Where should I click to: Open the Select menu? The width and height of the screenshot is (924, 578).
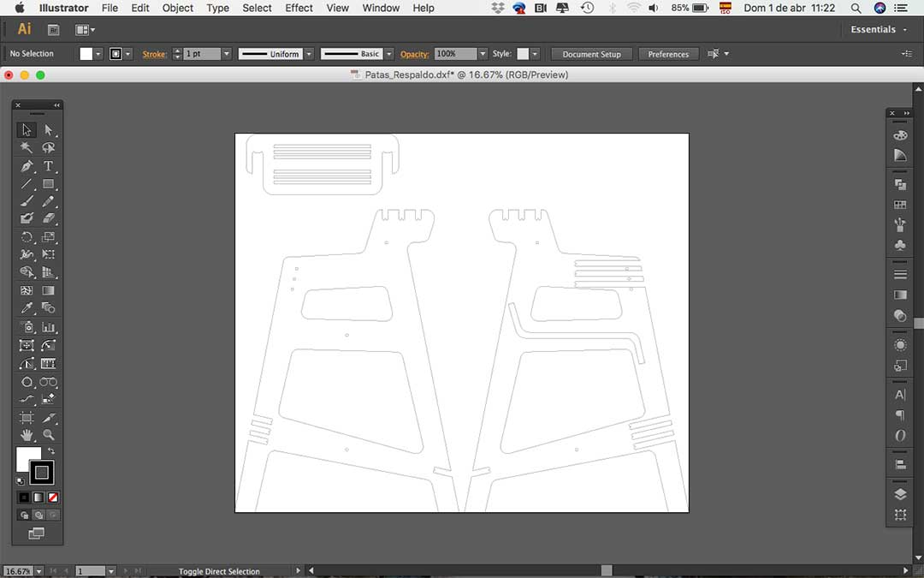click(257, 8)
